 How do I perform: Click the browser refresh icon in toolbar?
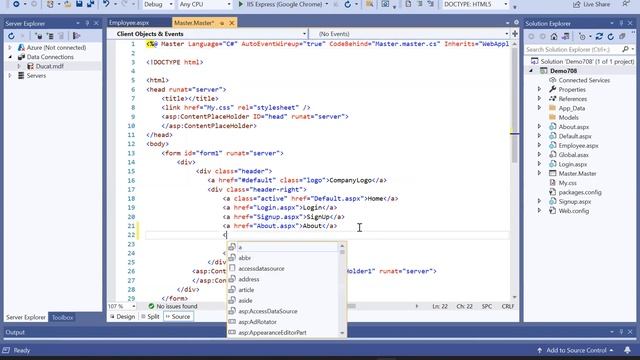point(347,4)
